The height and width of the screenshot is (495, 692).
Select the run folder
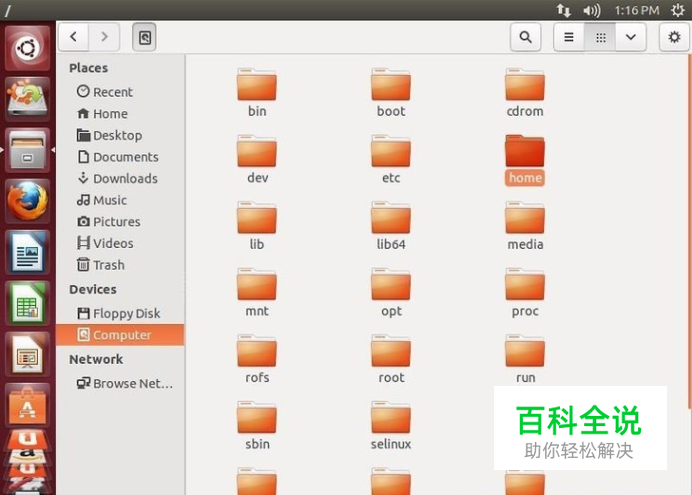click(525, 359)
